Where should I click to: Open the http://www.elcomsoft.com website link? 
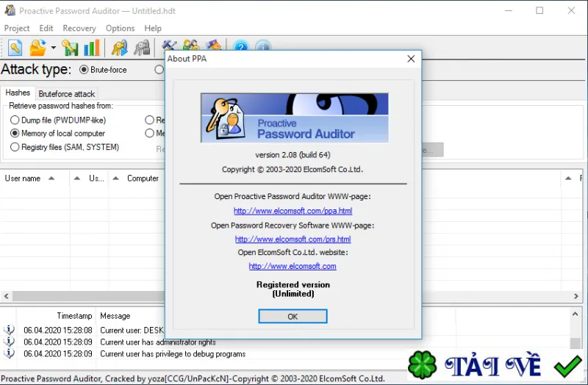pos(293,266)
